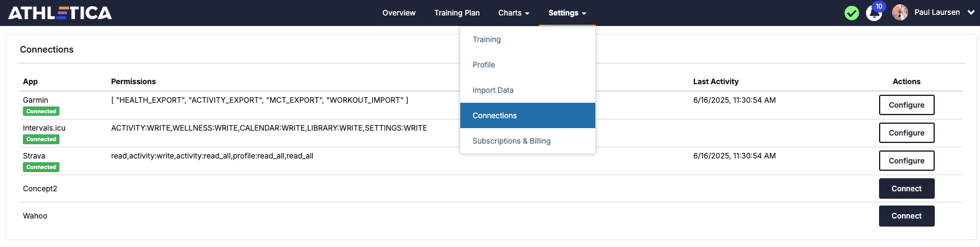Expand the user menu chevron
Image resolution: width=980 pixels, height=247 pixels.
pyautogui.click(x=971, y=12)
